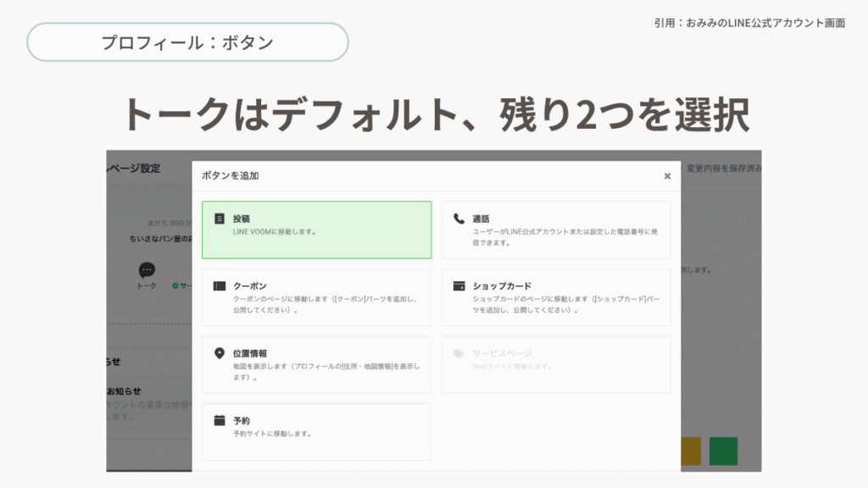Close the ボタンを追加 dialog
868x488 pixels.
point(667,176)
